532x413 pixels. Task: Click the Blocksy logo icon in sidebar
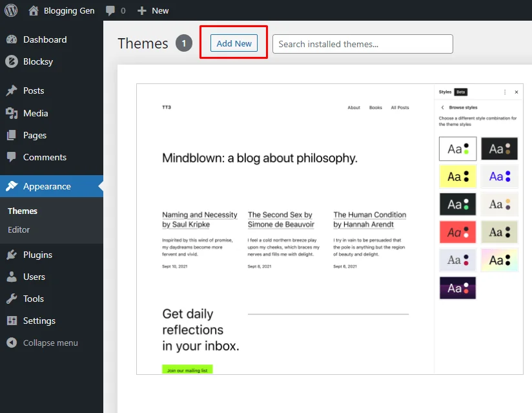click(12, 61)
